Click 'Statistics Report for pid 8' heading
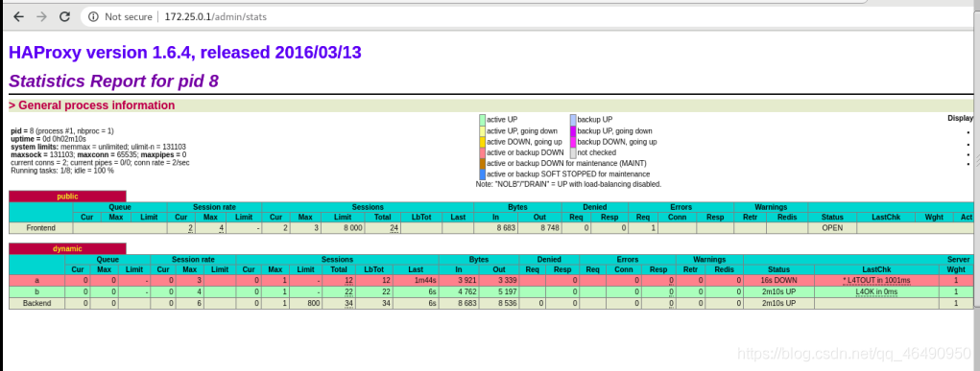The width and height of the screenshot is (980, 371). pyautogui.click(x=114, y=81)
